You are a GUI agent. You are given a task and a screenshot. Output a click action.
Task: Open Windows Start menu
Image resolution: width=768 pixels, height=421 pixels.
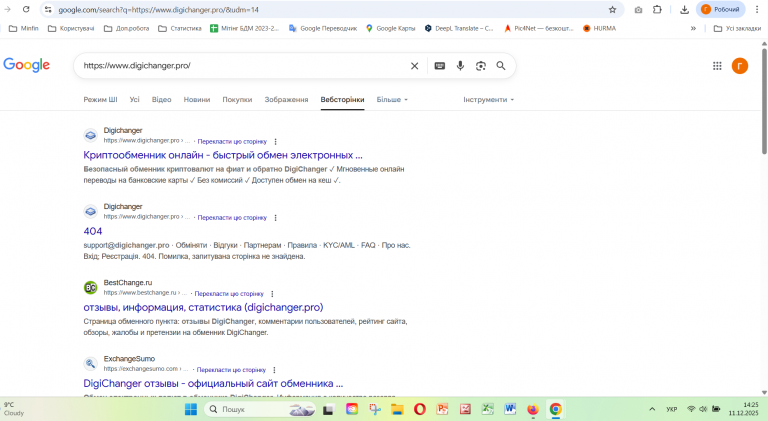pos(191,409)
